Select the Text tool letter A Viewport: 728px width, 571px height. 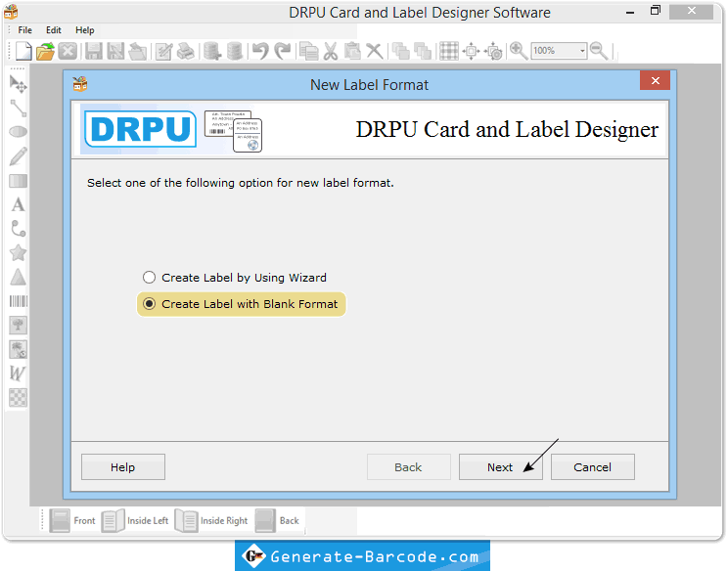19,204
